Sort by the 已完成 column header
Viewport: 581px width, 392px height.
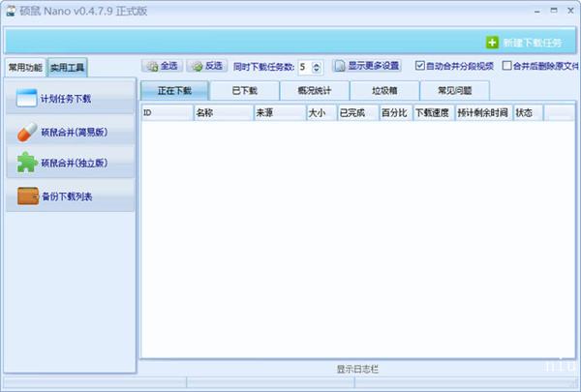pos(358,112)
